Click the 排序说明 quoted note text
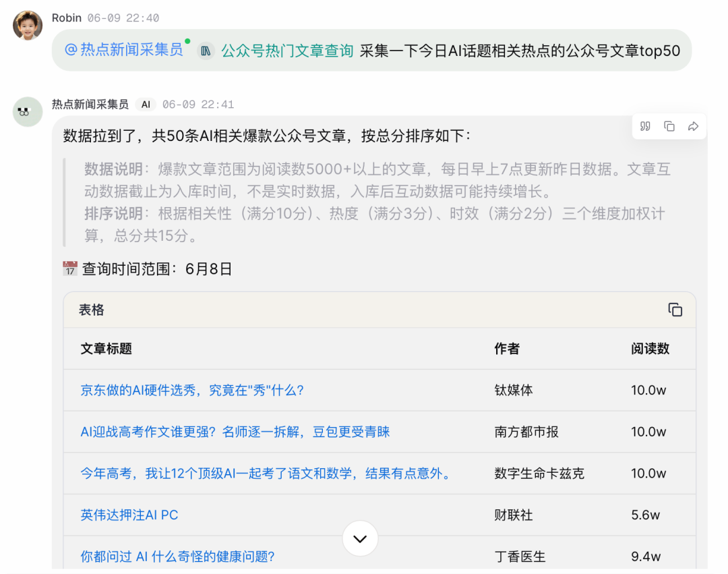The width and height of the screenshot is (728, 574). (x=374, y=225)
